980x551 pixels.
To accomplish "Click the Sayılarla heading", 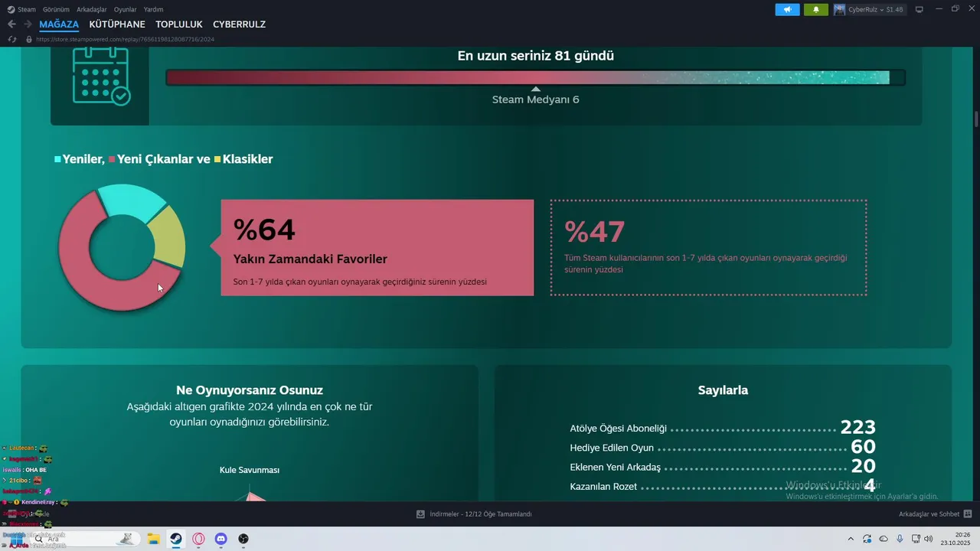I will click(723, 390).
